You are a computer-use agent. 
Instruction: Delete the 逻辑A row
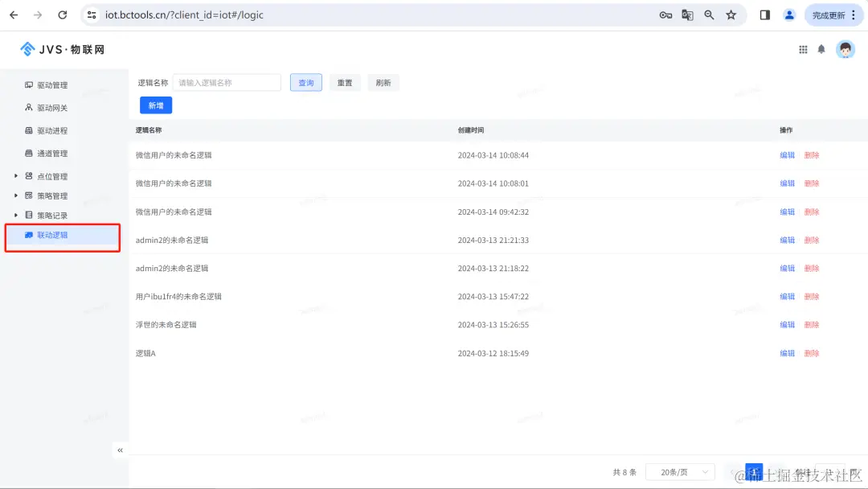click(x=812, y=353)
